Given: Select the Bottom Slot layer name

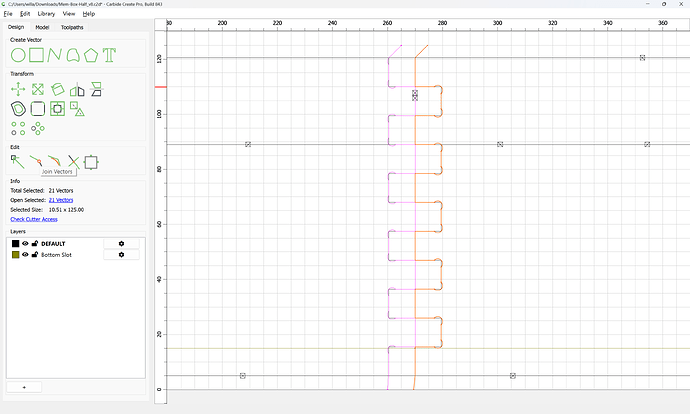Looking at the screenshot, I should pyautogui.click(x=56, y=255).
